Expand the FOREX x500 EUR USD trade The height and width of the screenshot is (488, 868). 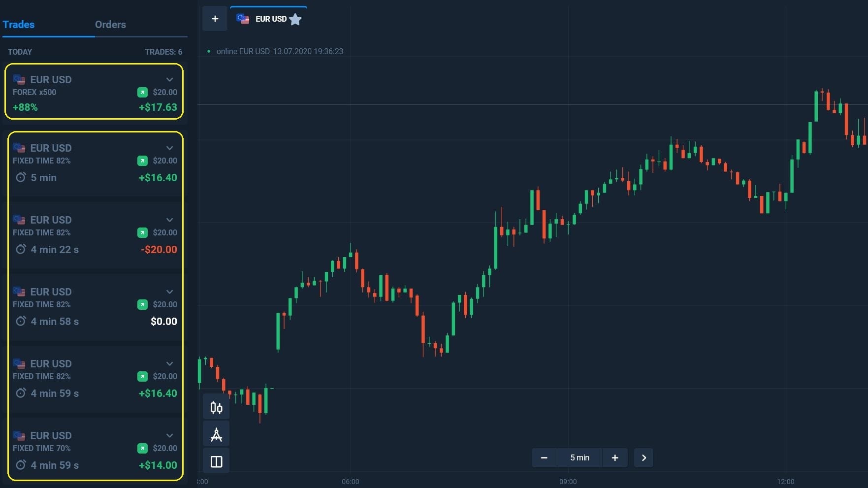click(169, 79)
